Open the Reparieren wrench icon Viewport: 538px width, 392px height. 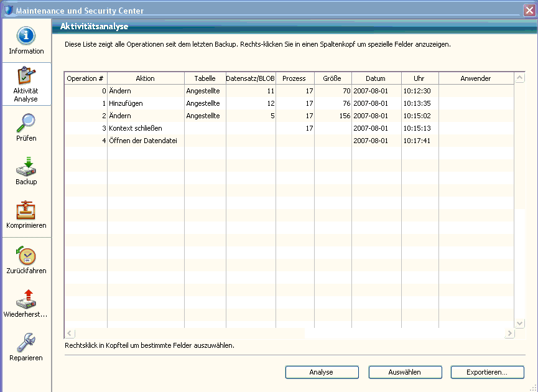click(26, 343)
